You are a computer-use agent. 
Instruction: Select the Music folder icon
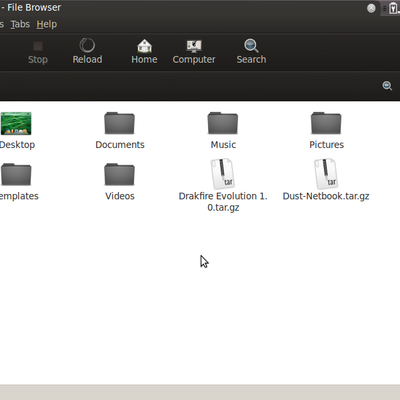coord(223,123)
